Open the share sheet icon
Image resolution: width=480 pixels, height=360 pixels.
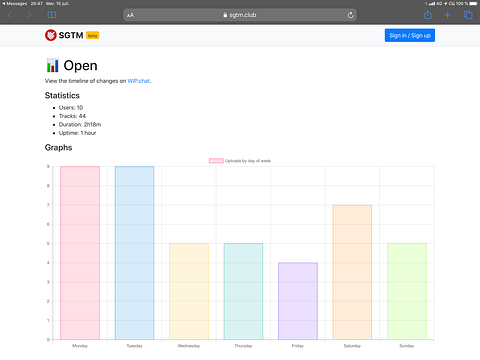coord(428,15)
